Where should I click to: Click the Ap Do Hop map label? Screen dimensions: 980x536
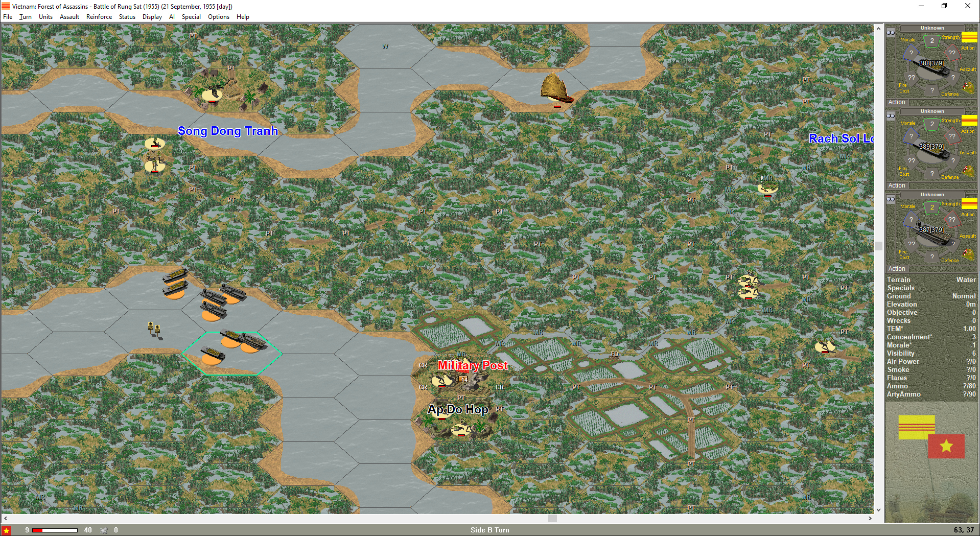pos(458,409)
